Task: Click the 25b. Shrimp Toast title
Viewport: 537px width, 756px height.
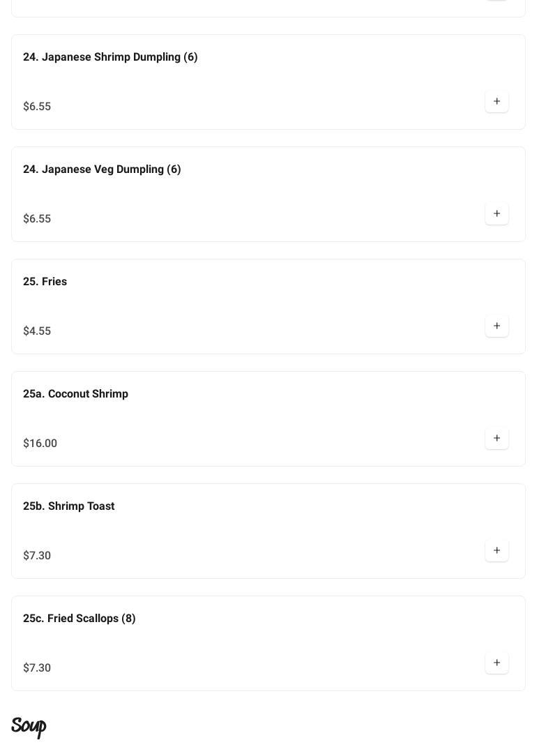Action: [68, 506]
